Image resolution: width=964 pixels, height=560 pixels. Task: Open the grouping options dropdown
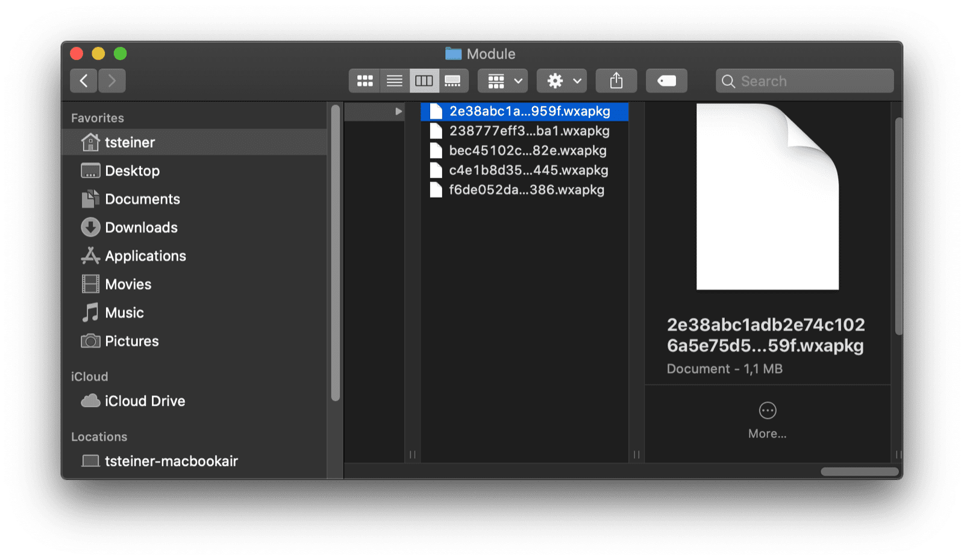click(502, 80)
